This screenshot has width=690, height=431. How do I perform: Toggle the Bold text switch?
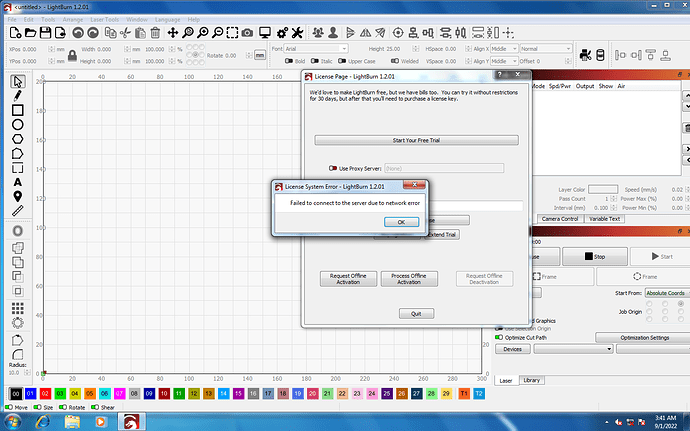point(289,61)
